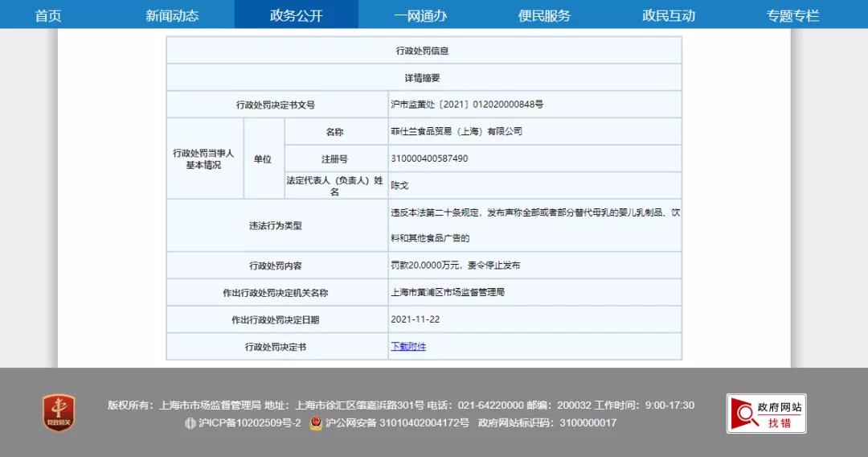
Task: Select penalty text 罚款20.0000万元，责令停止发布
Action: 456,266
